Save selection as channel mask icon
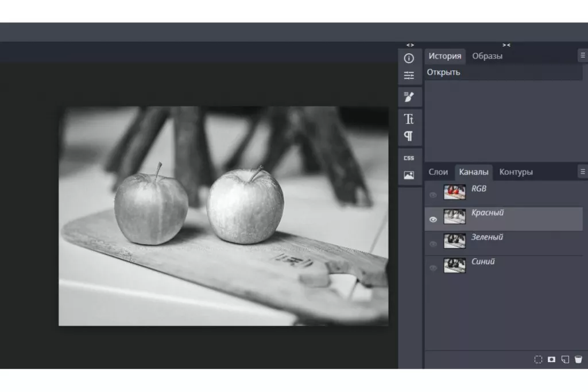Screen dimensions: 588x392 click(552, 360)
